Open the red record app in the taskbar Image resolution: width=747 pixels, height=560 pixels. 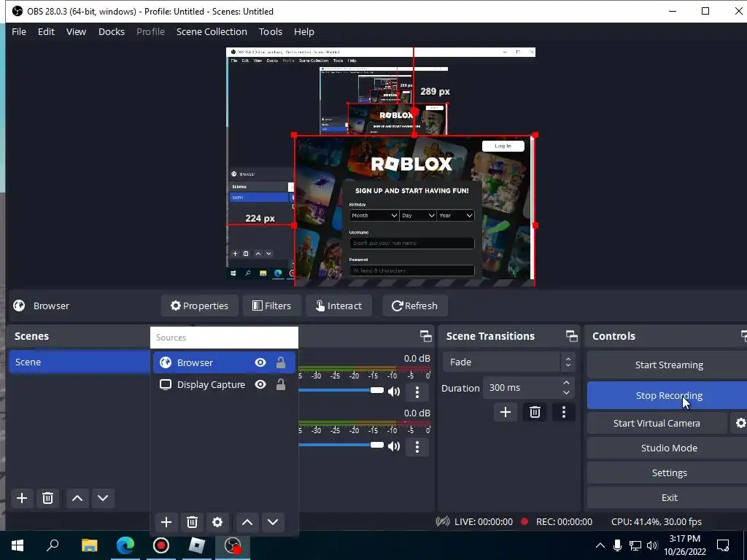(x=161, y=545)
